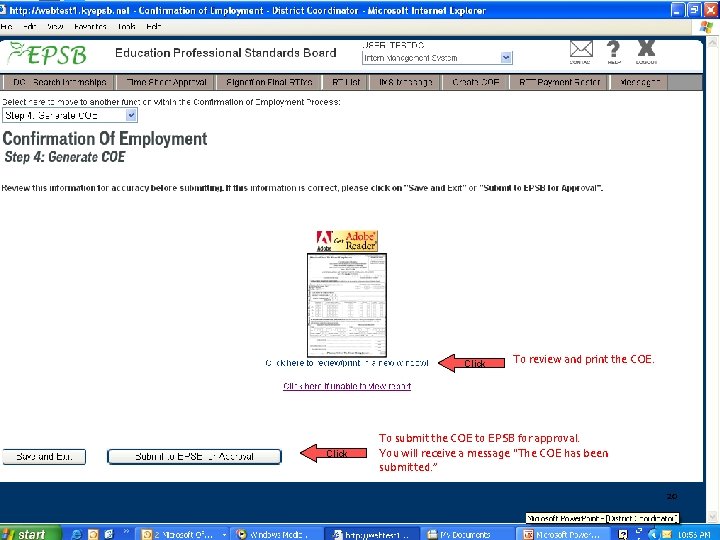Select the webtest1 Internet Explorer taskbar button
Image resolution: width=720 pixels, height=540 pixels.
coord(372,534)
